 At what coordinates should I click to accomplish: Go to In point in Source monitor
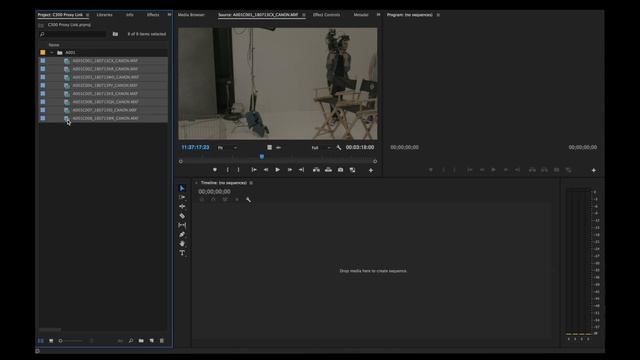pos(254,170)
